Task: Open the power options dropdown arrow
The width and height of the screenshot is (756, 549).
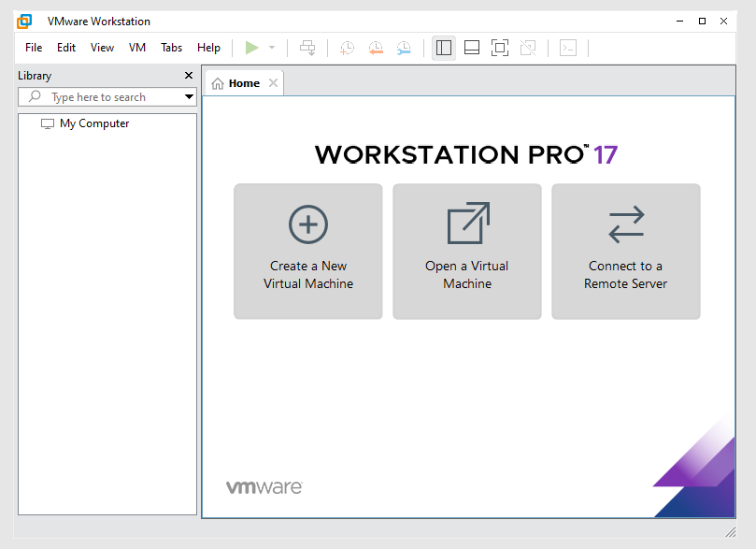Action: pyautogui.click(x=272, y=48)
